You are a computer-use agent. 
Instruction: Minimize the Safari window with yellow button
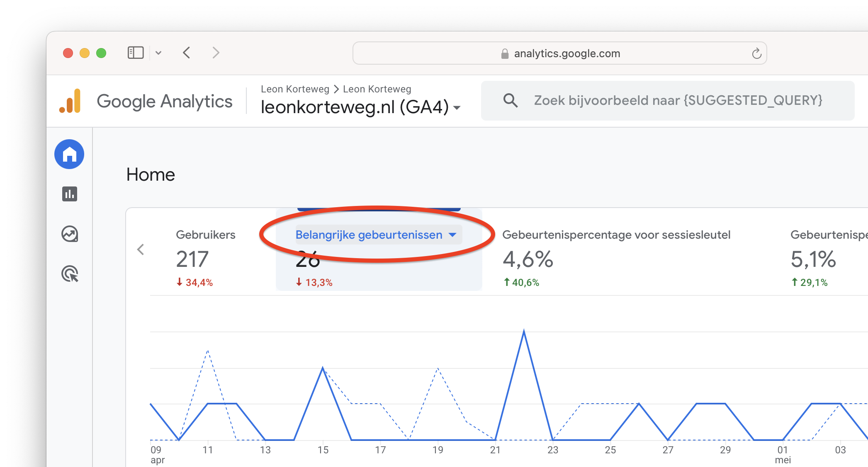point(85,53)
